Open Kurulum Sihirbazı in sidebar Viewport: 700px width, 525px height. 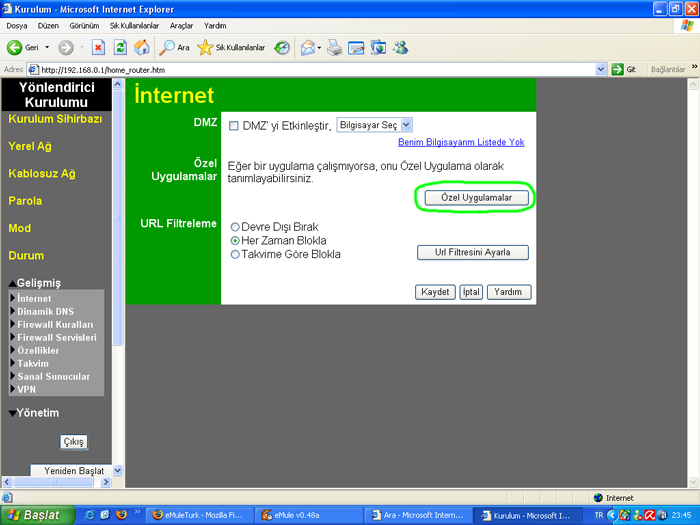(x=55, y=119)
